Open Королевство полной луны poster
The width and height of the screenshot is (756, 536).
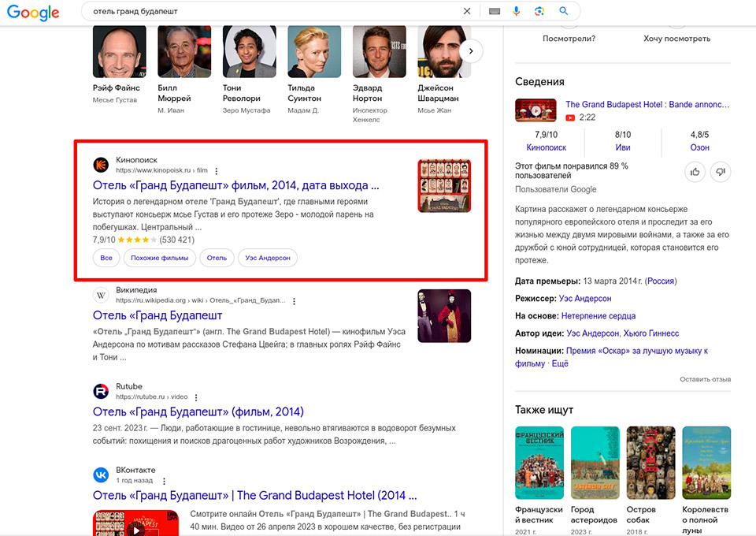[706, 463]
